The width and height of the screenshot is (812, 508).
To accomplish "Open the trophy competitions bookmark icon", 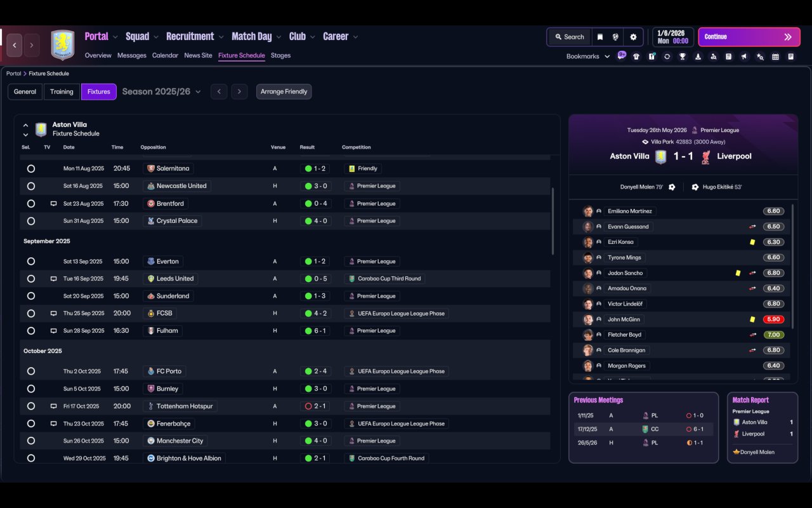I will (683, 57).
